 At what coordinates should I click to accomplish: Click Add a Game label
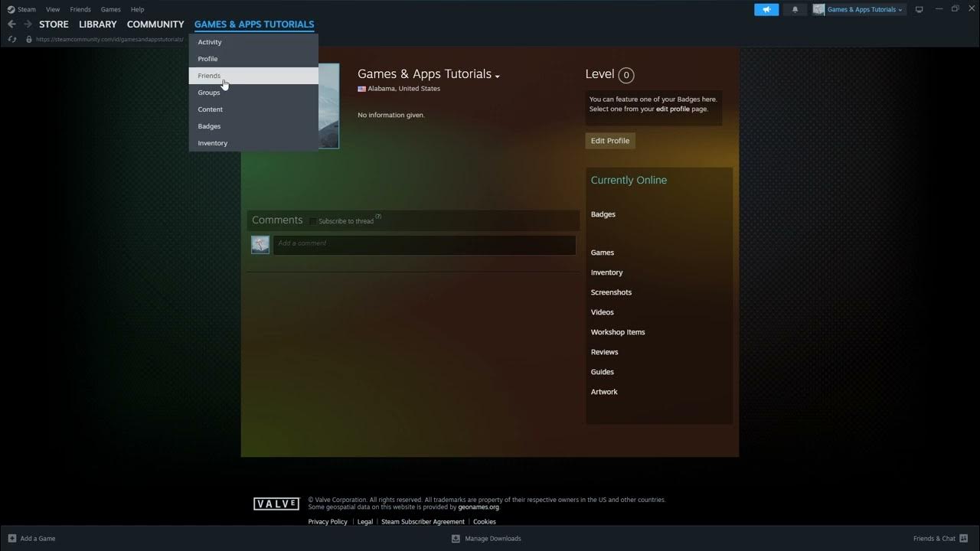[x=38, y=539]
